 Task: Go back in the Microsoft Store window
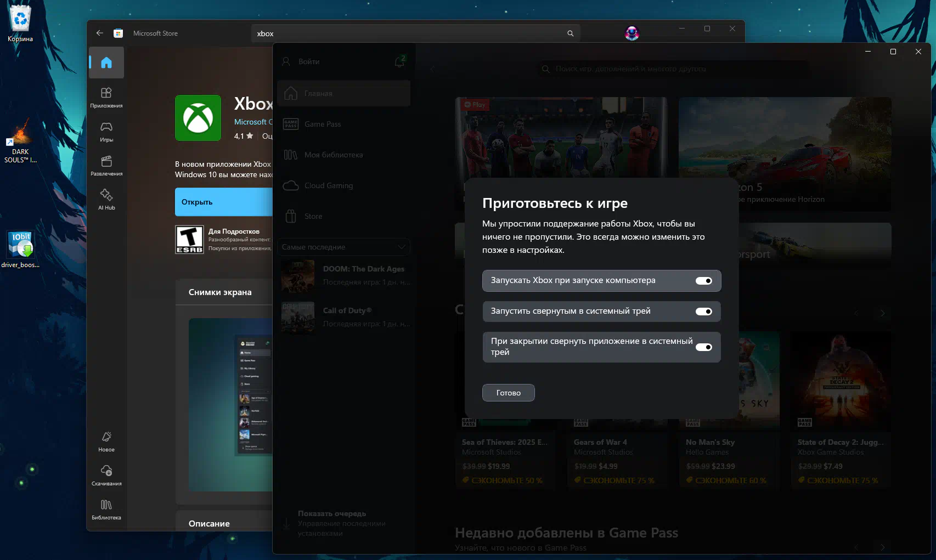[99, 33]
